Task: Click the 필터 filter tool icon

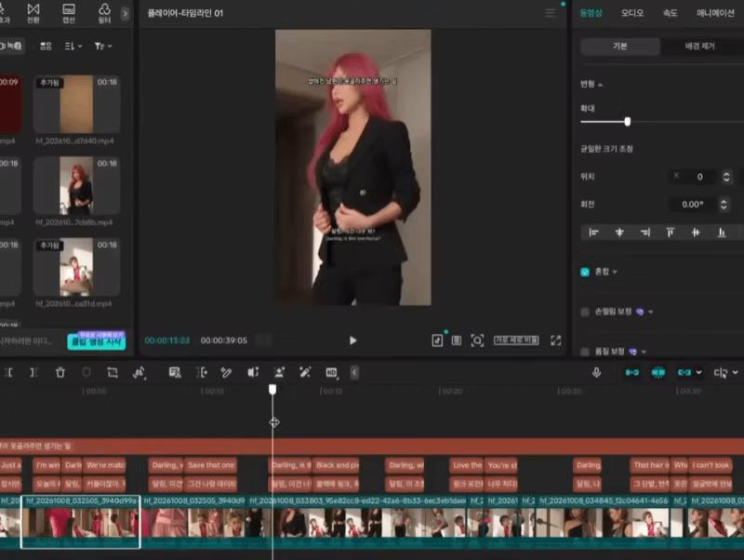Action: 104,13
